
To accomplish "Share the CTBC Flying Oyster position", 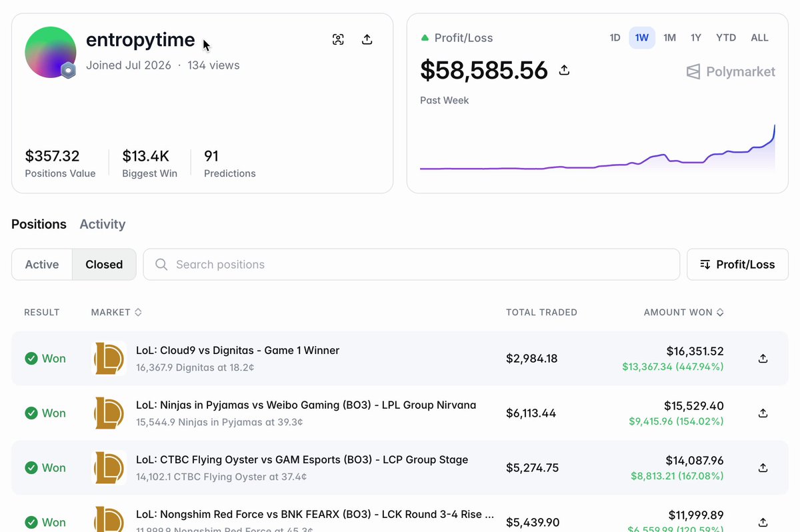I will click(x=763, y=468).
